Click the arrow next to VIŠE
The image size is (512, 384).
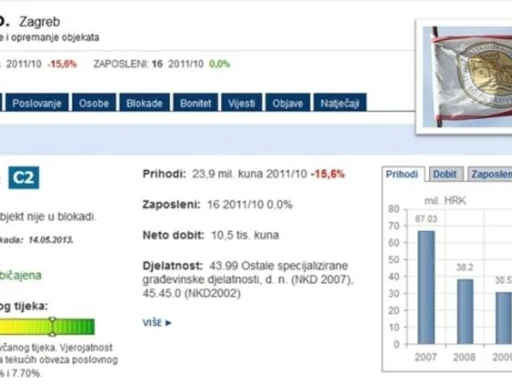[x=168, y=323]
